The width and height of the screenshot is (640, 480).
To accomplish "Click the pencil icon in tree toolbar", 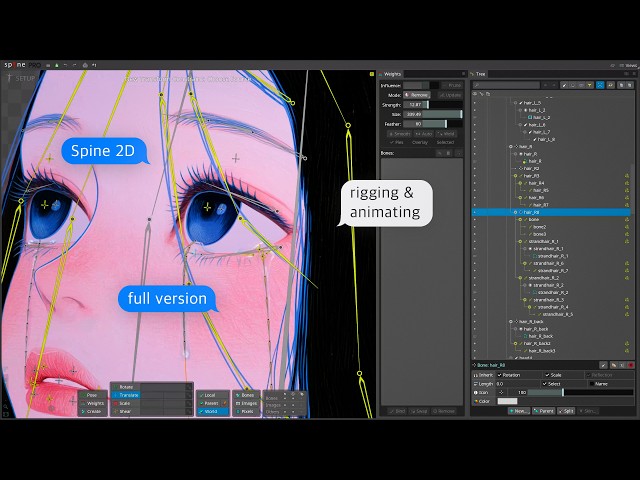I will pos(564,85).
